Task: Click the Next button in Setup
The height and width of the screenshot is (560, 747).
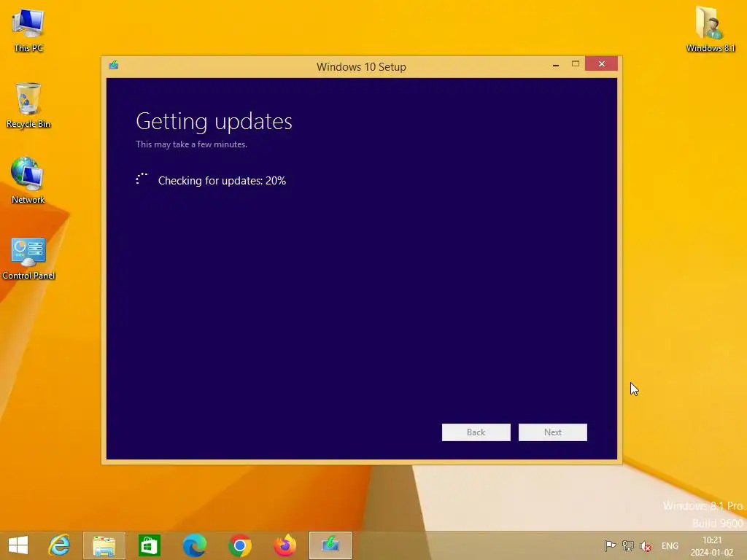Action: click(x=553, y=432)
